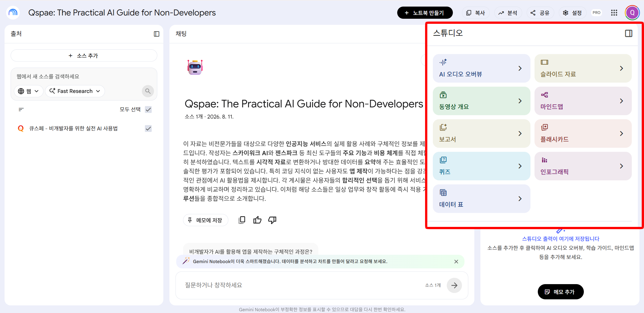644x313 pixels.
Task: Click the 데이터 표 table icon
Action: (x=443, y=192)
